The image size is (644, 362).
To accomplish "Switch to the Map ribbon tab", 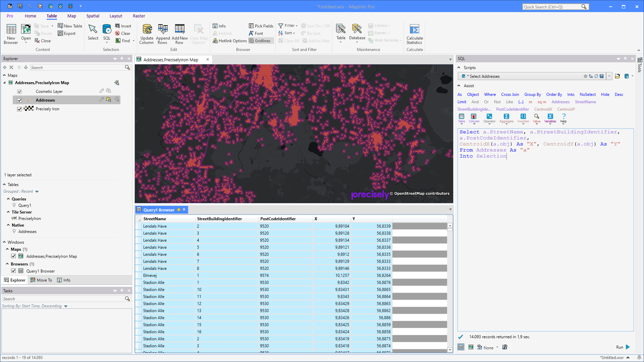I will pyautogui.click(x=72, y=16).
